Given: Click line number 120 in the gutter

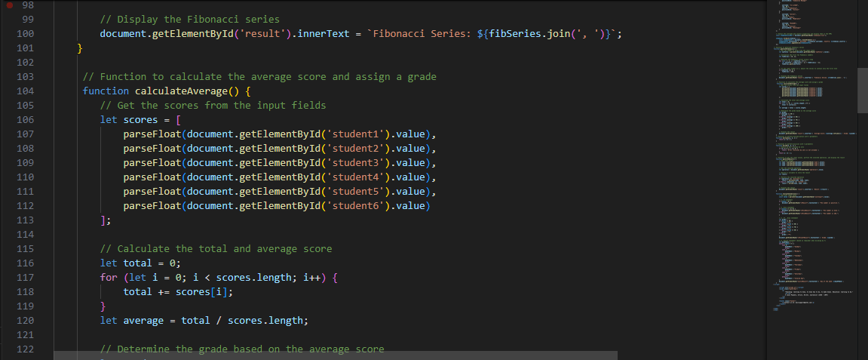Looking at the screenshot, I should (26, 320).
